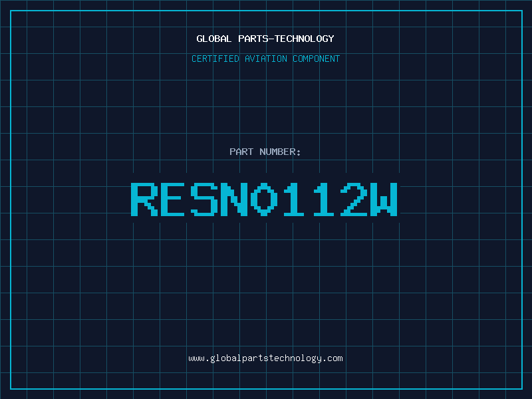The width and height of the screenshot is (532, 399).
Task: Click letter E in the part number
Action: (175, 199)
